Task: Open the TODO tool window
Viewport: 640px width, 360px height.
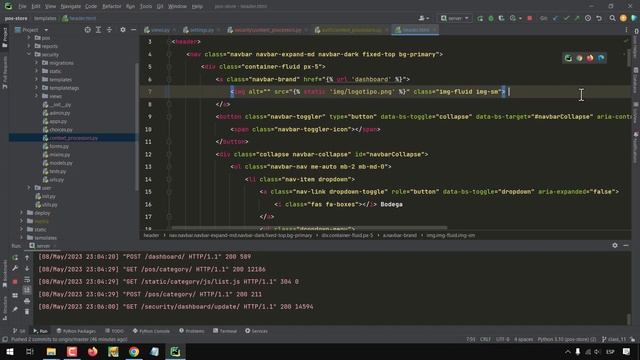Action: [x=114, y=331]
